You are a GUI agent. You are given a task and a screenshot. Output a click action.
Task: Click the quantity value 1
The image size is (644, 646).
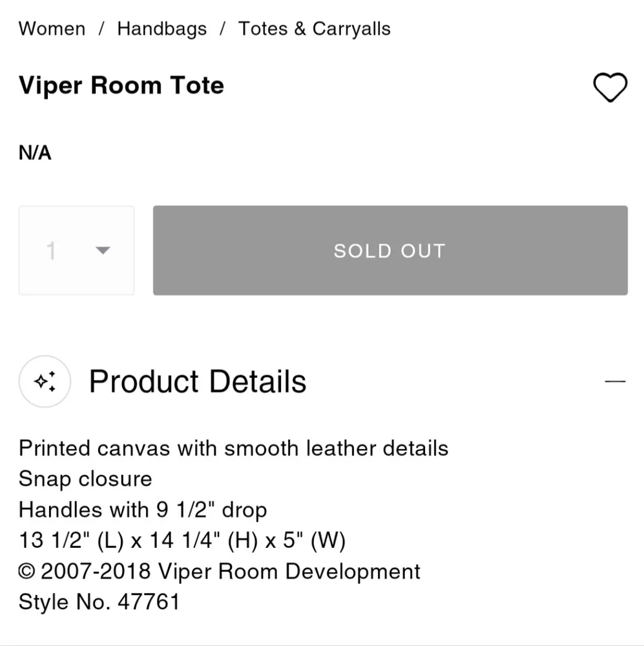click(51, 251)
